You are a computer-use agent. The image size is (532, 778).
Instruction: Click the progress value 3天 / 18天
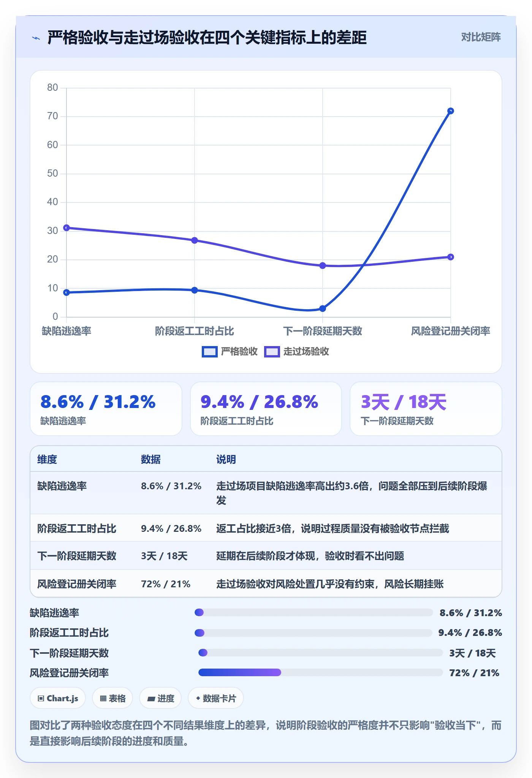pos(473,653)
